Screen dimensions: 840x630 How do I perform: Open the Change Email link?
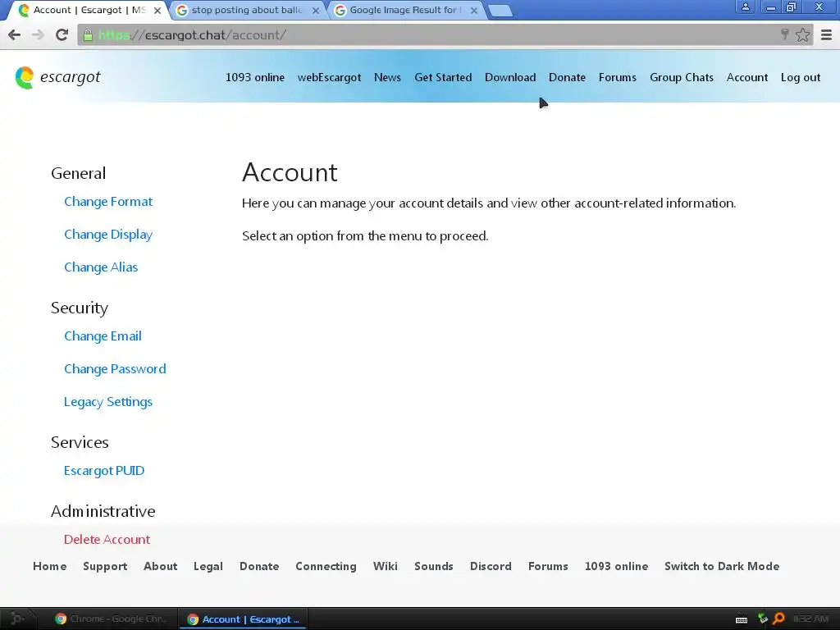tap(103, 336)
